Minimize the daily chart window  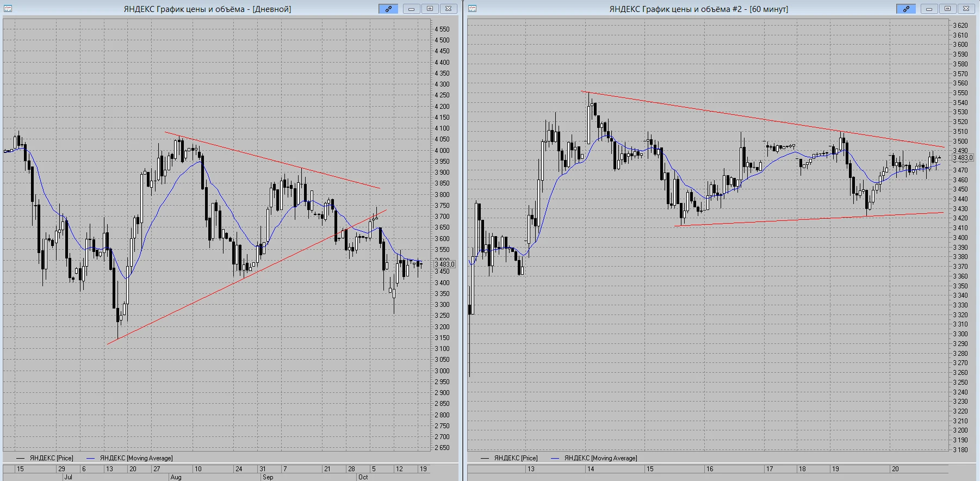click(412, 9)
